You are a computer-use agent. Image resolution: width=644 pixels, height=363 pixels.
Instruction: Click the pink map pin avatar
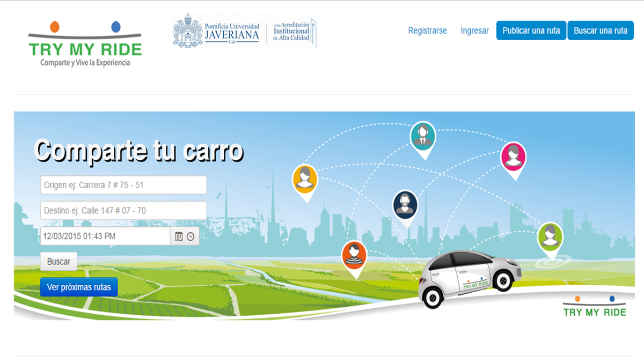pyautogui.click(x=514, y=161)
